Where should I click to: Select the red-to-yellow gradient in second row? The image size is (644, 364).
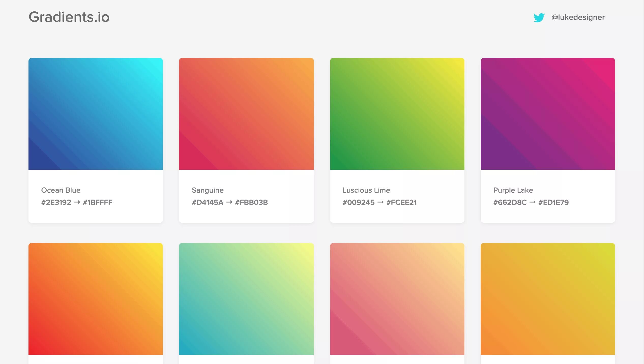[96, 299]
